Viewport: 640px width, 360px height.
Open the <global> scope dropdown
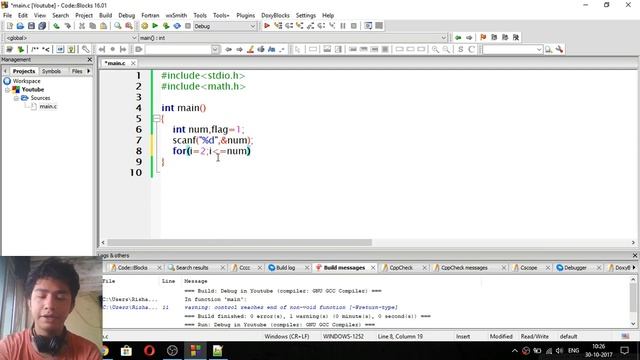pyautogui.click(x=133, y=38)
